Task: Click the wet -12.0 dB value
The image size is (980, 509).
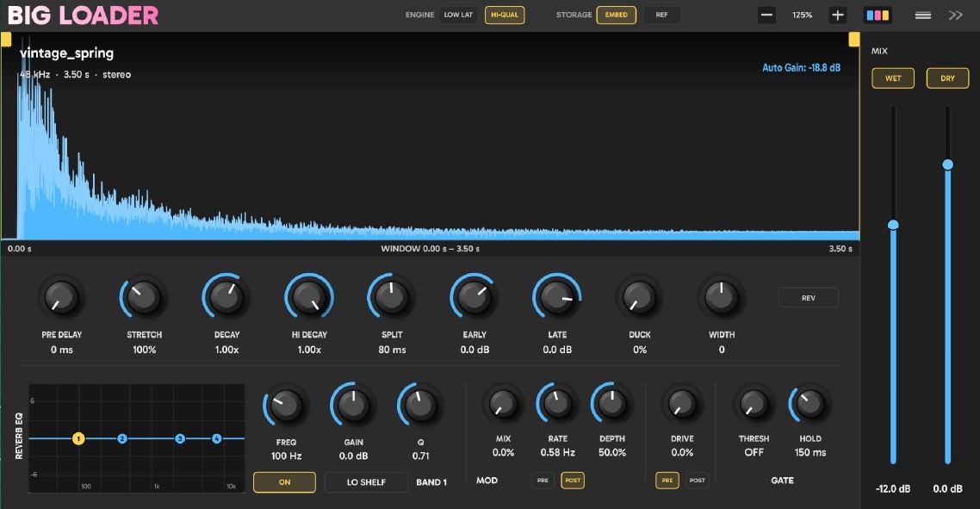Action: [x=893, y=488]
